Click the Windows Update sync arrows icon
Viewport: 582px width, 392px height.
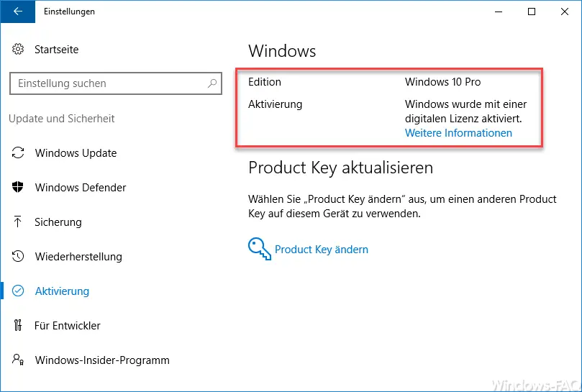coord(18,152)
